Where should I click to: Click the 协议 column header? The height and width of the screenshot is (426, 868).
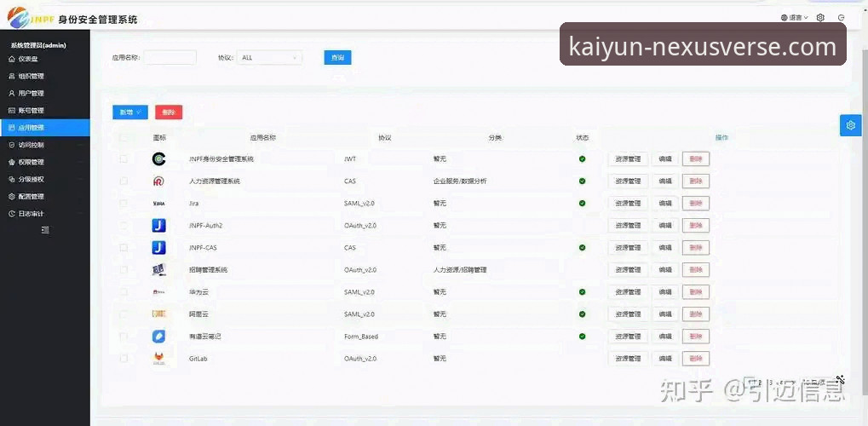385,137
